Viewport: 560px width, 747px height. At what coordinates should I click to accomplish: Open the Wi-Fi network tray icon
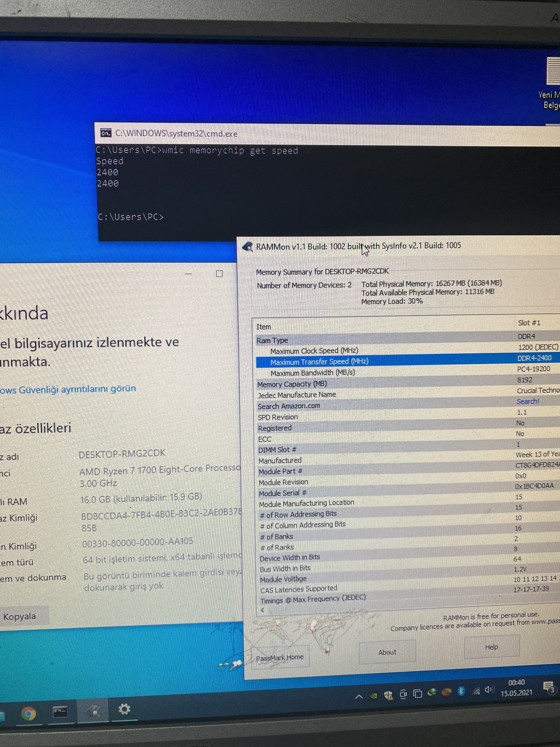click(476, 691)
